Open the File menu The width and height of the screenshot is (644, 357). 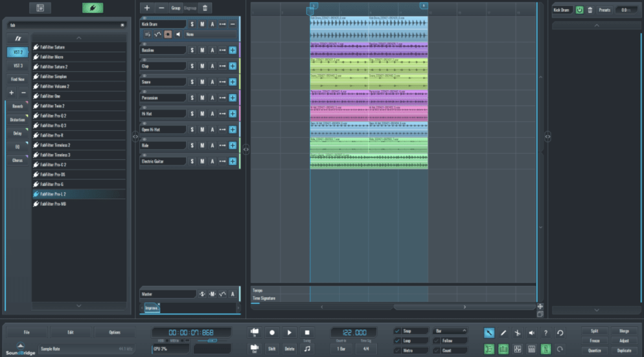pyautogui.click(x=26, y=332)
